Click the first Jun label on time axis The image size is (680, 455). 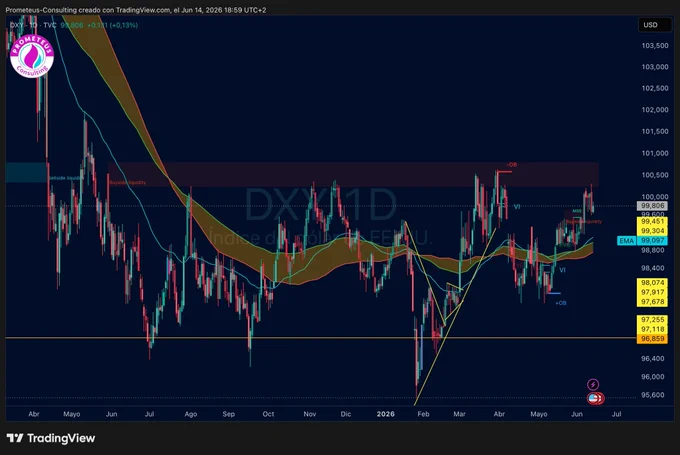point(111,414)
